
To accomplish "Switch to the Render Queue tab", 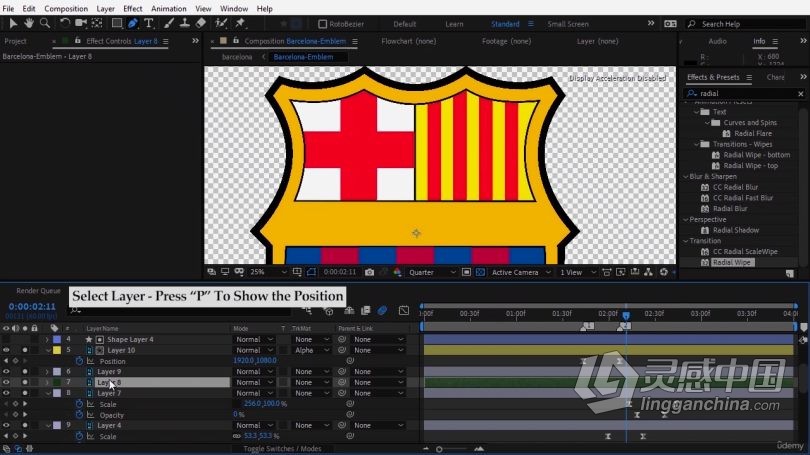I will [x=38, y=291].
